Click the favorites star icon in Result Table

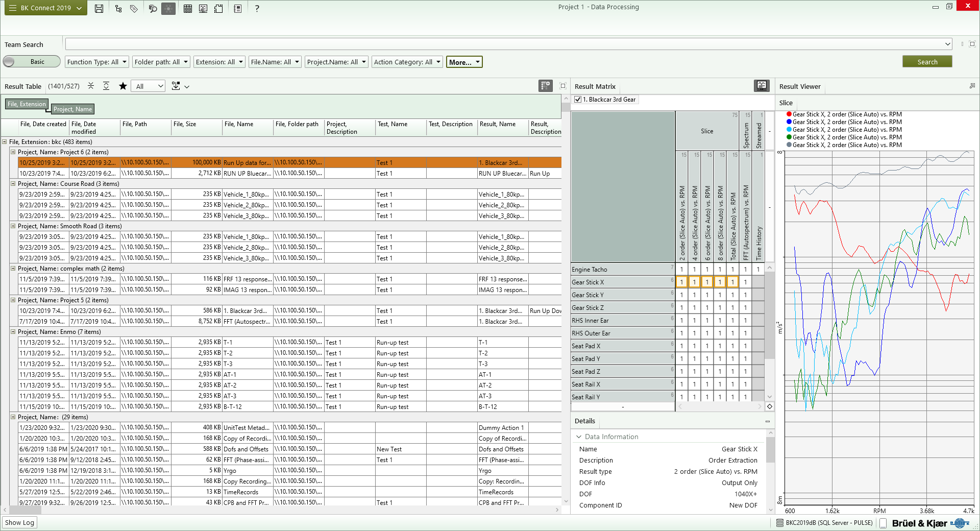pos(123,86)
